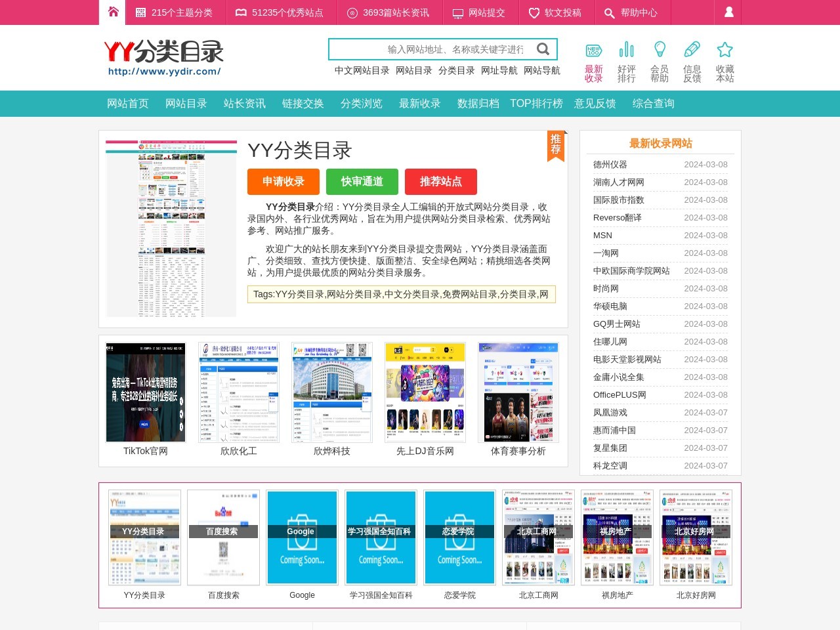840x630 pixels.
Task: Switch to the TOP排行榜 section
Action: pyautogui.click(x=537, y=103)
